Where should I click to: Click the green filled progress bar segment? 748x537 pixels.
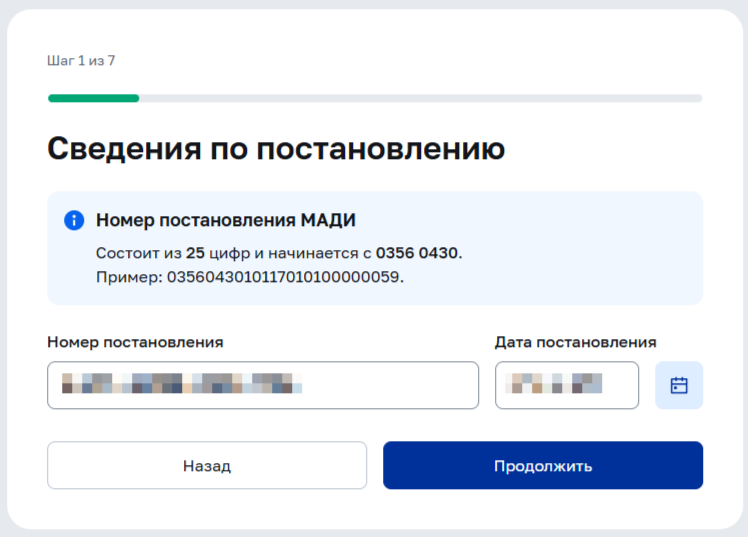pos(94,98)
